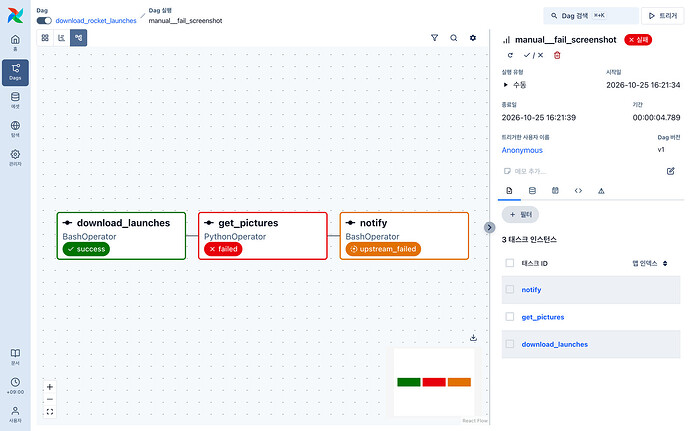This screenshot has height=431, width=690.
Task: Go to Home in sidebar
Action: [x=15, y=43]
